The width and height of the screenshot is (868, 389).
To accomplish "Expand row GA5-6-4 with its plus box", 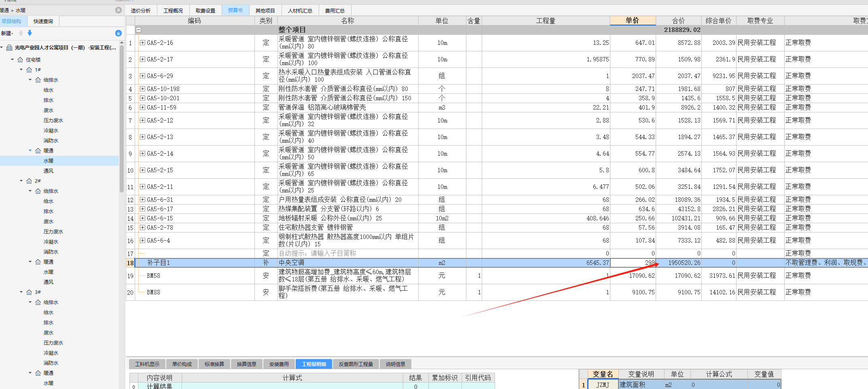I will click(142, 240).
